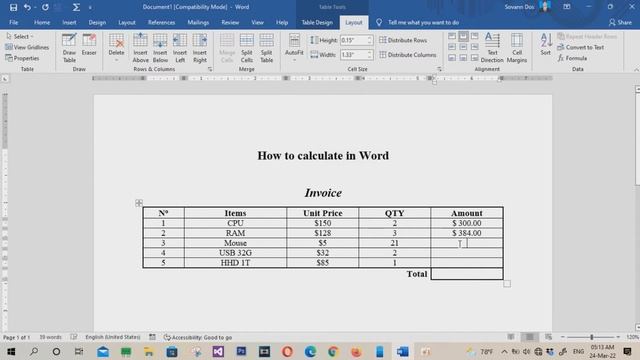Click the Sort button
640x360 pixels.
point(546,44)
